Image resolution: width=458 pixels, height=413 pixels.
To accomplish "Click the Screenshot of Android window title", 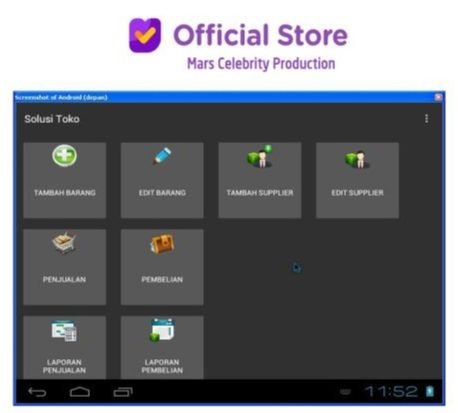I will (x=61, y=97).
